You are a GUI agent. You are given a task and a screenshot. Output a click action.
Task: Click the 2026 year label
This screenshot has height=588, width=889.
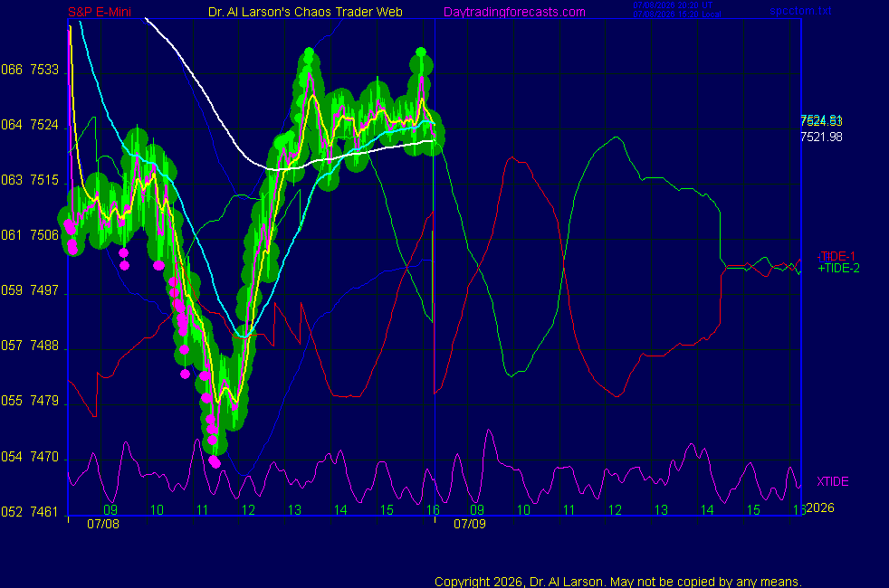click(820, 507)
